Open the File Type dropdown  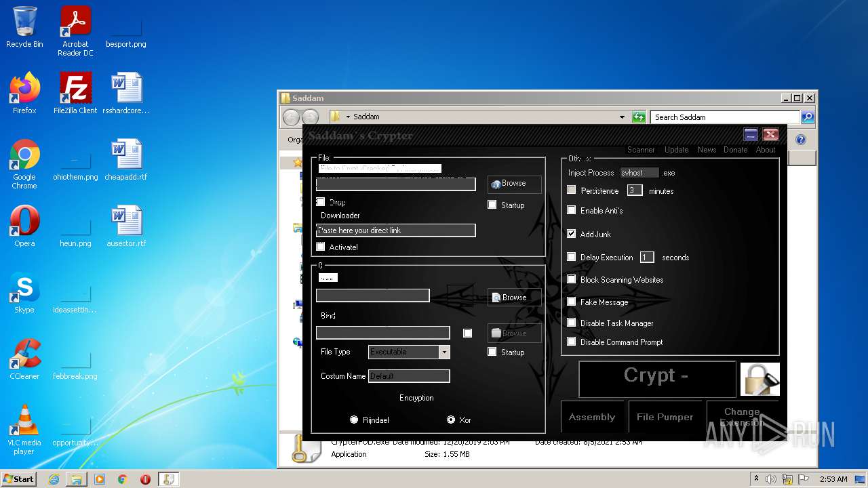point(444,352)
